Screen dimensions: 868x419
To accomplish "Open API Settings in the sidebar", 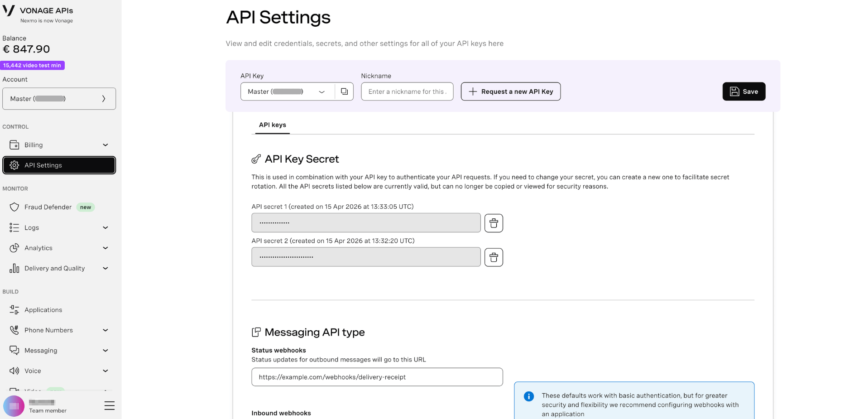I will pos(59,165).
